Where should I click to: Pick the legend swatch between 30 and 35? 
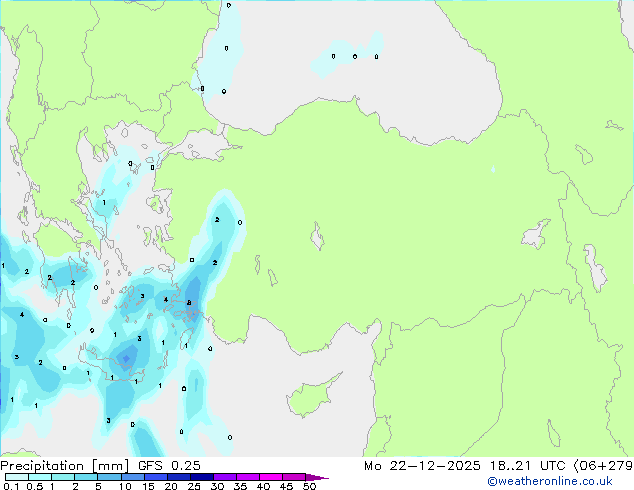pyautogui.click(x=224, y=477)
